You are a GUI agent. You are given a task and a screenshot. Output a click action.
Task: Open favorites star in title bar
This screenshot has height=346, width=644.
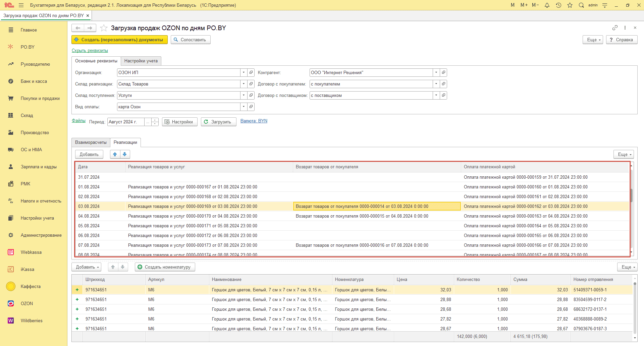570,5
